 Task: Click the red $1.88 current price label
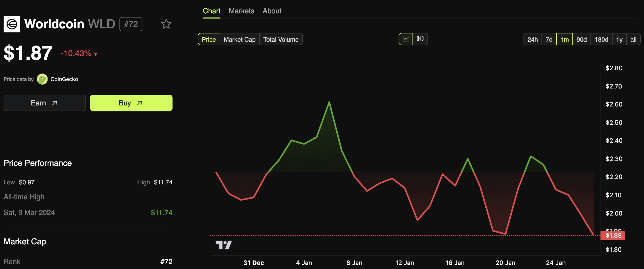(x=613, y=235)
